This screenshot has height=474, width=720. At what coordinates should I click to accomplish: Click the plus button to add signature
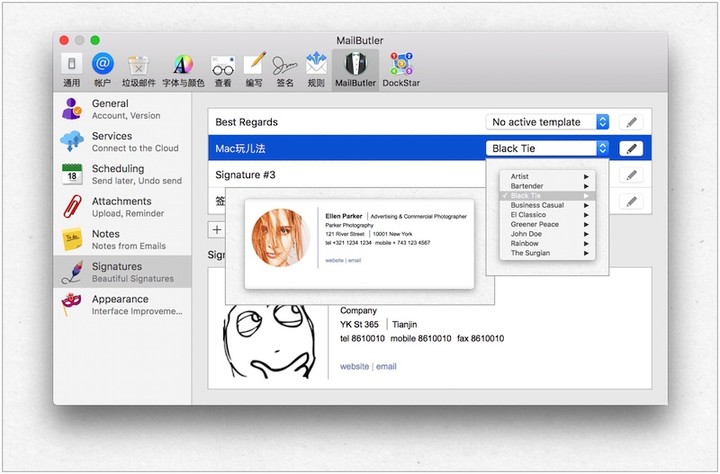[x=217, y=230]
